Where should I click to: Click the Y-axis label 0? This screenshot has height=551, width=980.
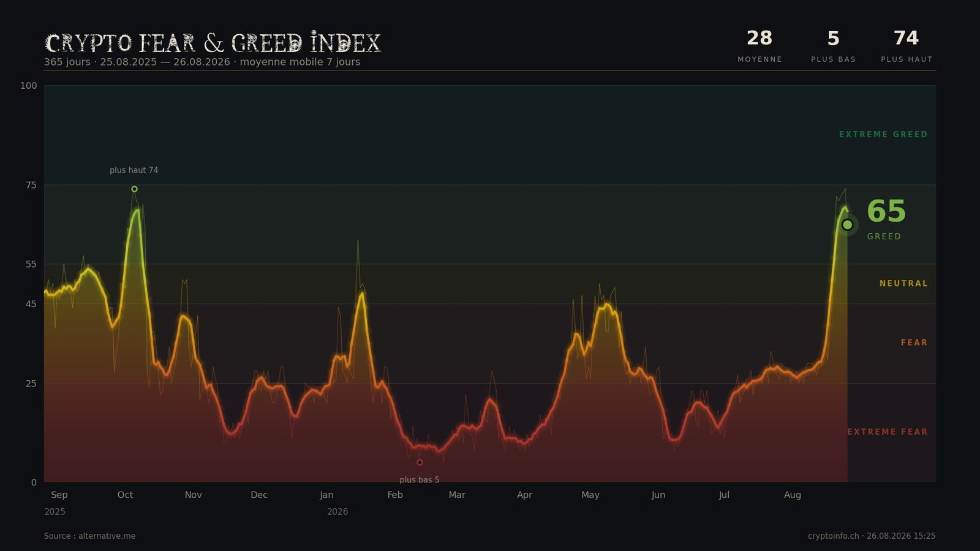click(34, 482)
